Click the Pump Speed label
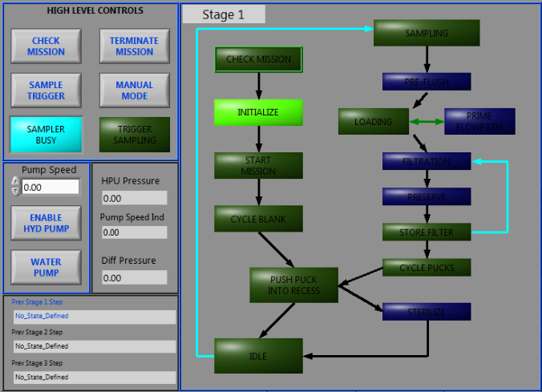Screen dimensions: 542x392 (x=49, y=170)
